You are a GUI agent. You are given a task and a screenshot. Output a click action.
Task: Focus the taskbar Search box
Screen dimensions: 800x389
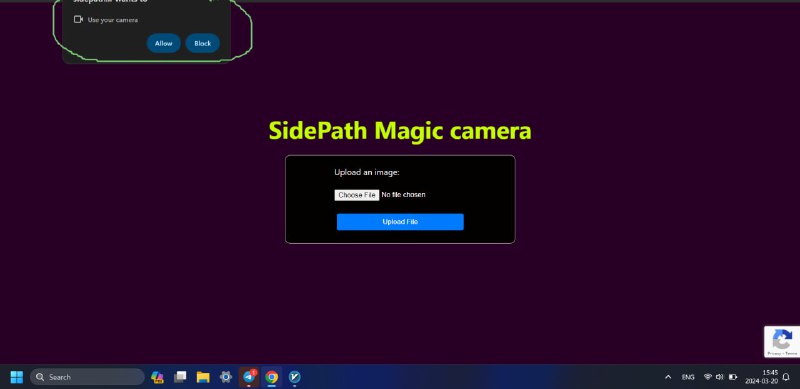click(87, 377)
